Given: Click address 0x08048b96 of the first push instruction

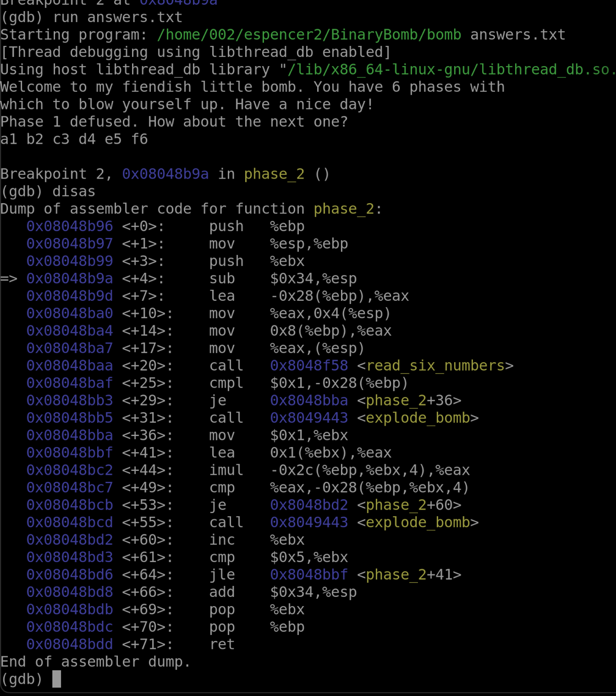Looking at the screenshot, I should [69, 226].
